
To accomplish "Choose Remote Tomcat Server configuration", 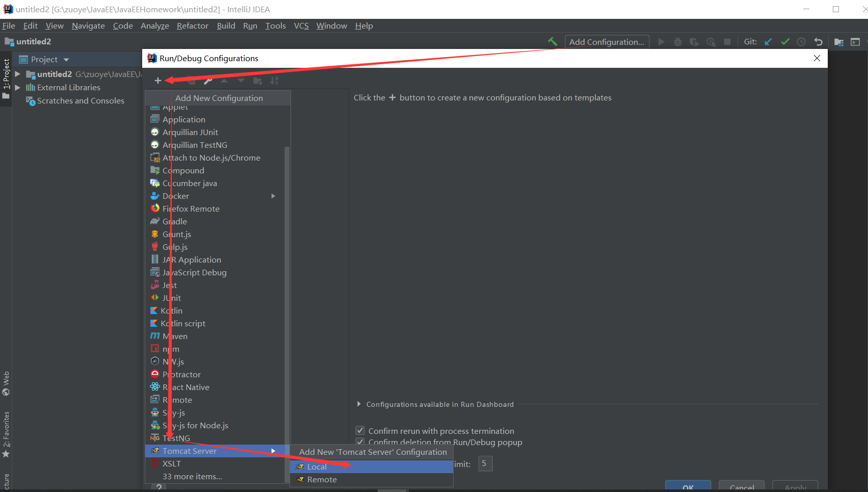I will click(x=372, y=479).
